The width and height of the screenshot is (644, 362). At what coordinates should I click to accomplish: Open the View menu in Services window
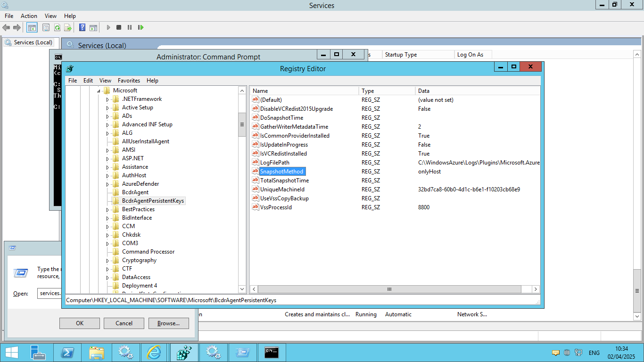click(x=50, y=16)
